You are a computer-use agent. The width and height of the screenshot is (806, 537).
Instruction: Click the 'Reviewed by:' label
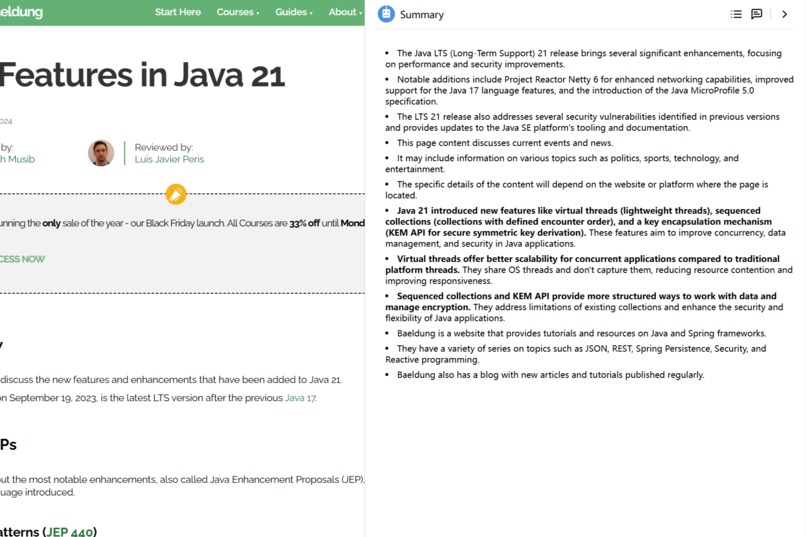[x=163, y=147]
